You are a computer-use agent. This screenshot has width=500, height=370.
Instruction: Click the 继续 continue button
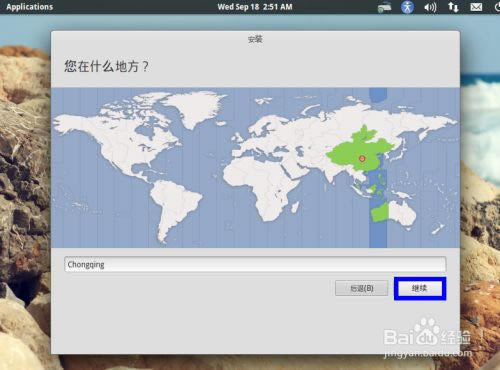pyautogui.click(x=420, y=288)
